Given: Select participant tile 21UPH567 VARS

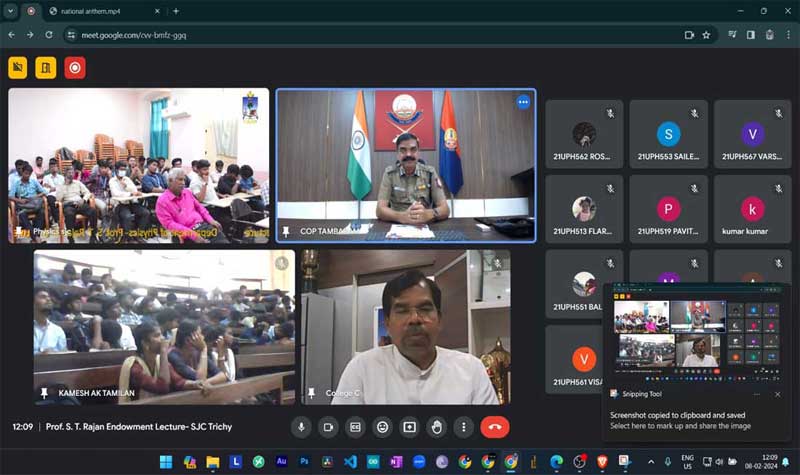Looking at the screenshot, I should click(753, 134).
